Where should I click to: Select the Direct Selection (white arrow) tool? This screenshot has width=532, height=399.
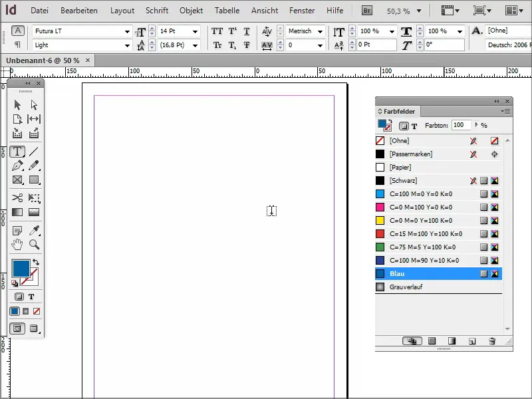(x=34, y=105)
